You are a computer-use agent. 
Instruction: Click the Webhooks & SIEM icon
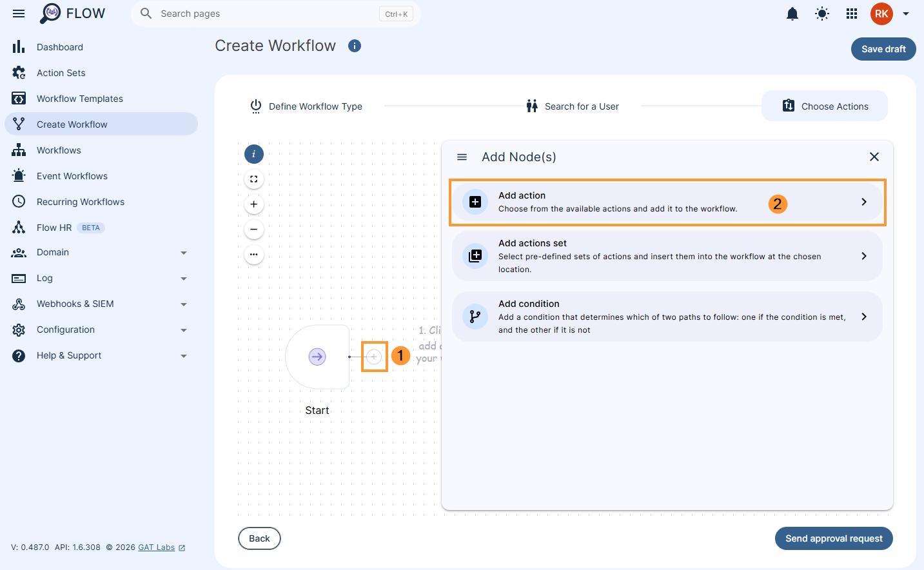click(19, 304)
